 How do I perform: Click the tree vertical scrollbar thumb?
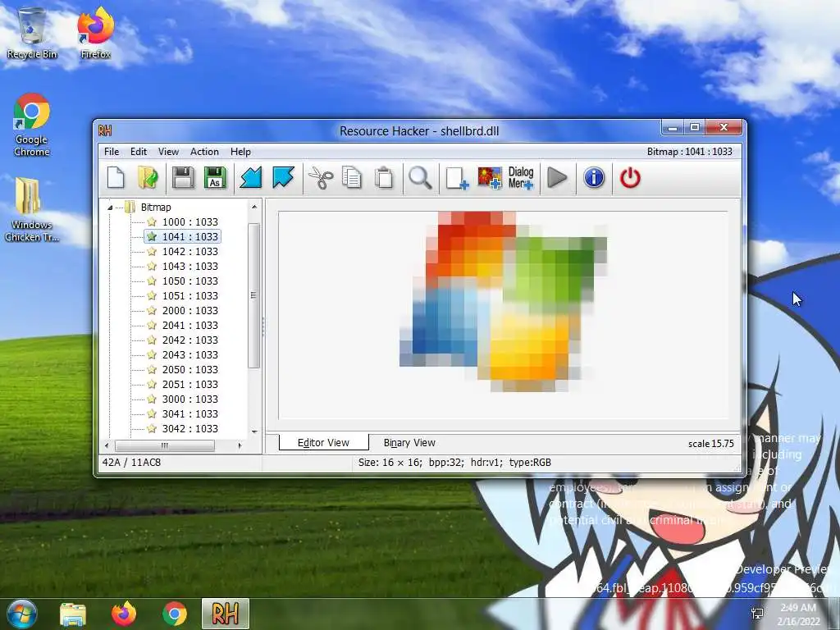254,295
